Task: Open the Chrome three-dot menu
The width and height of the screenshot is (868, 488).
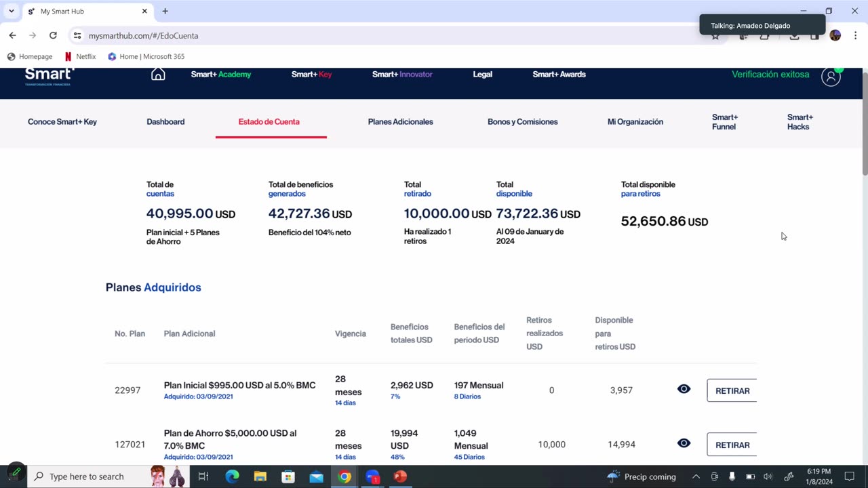Action: [854, 35]
